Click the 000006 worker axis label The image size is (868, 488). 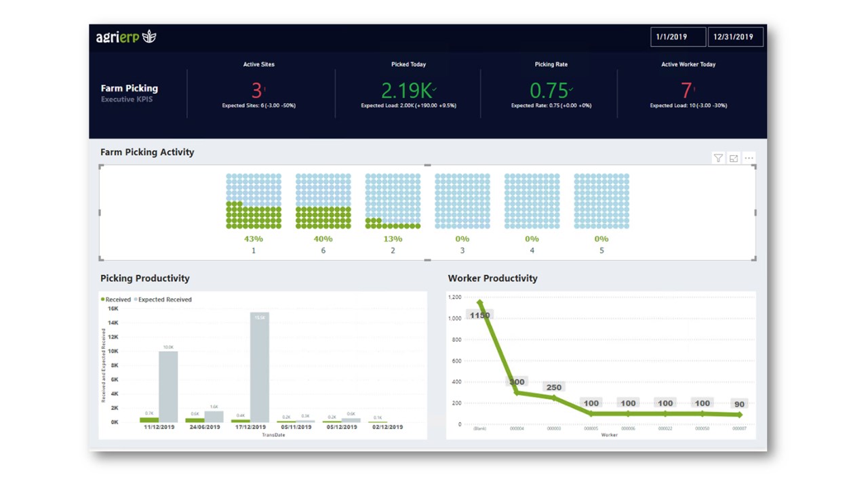[x=628, y=428]
